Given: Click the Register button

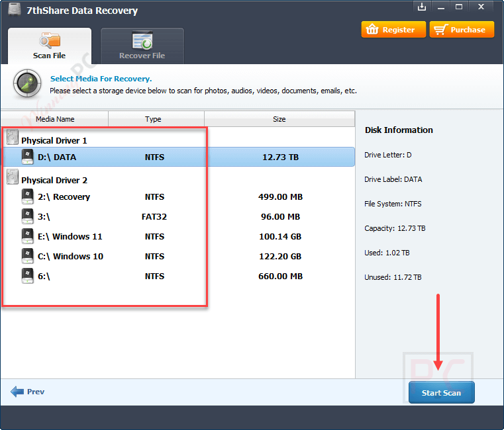Looking at the screenshot, I should pos(393,30).
